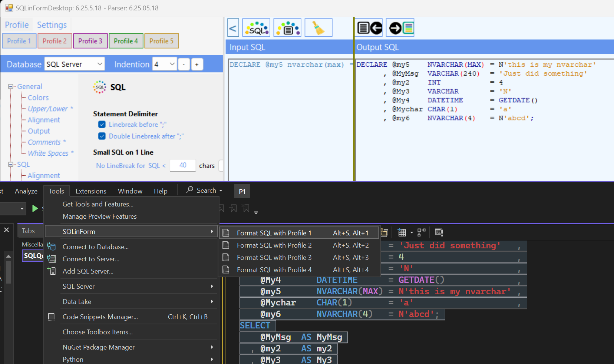The width and height of the screenshot is (614, 364).
Task: Click the rainbow document format icon
Action: click(x=287, y=28)
